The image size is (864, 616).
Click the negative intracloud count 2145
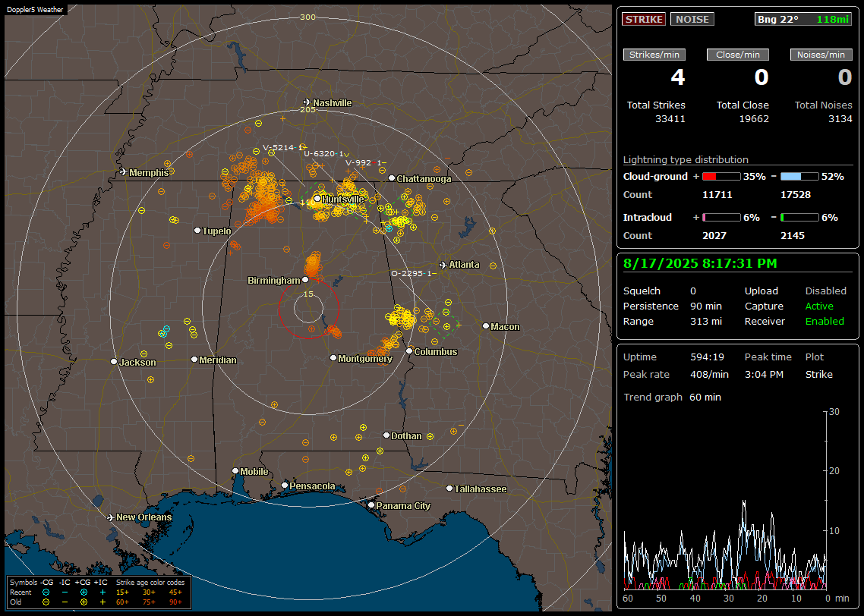click(x=793, y=236)
